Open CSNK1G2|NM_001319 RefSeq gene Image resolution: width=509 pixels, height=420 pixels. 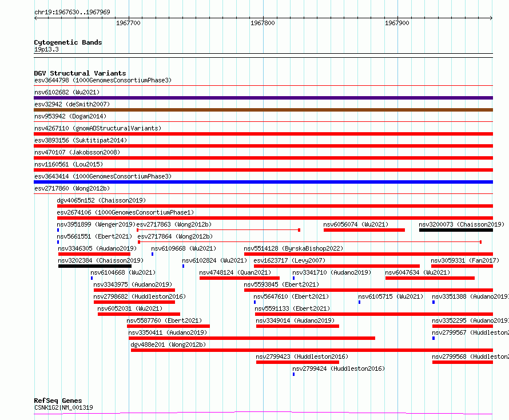point(63,407)
